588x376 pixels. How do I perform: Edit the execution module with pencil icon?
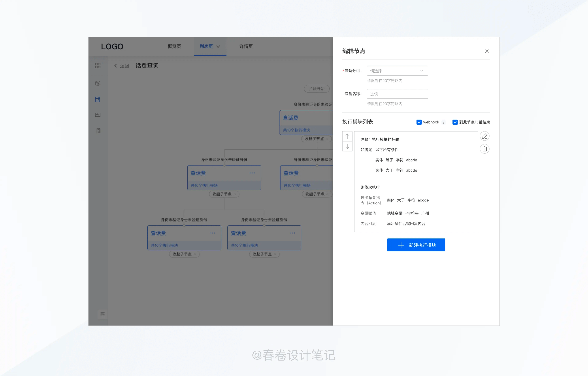point(484,136)
